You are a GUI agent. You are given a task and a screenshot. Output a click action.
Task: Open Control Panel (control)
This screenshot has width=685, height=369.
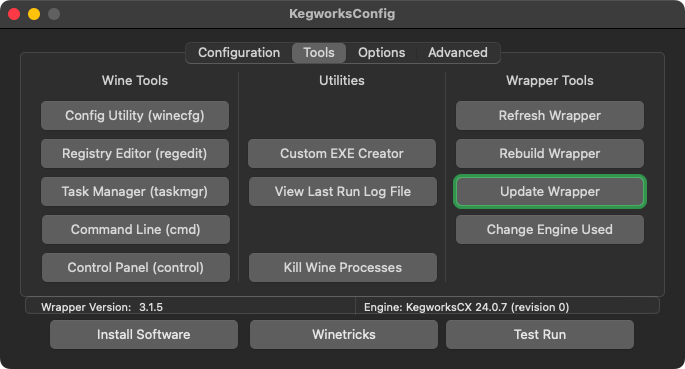click(x=135, y=267)
